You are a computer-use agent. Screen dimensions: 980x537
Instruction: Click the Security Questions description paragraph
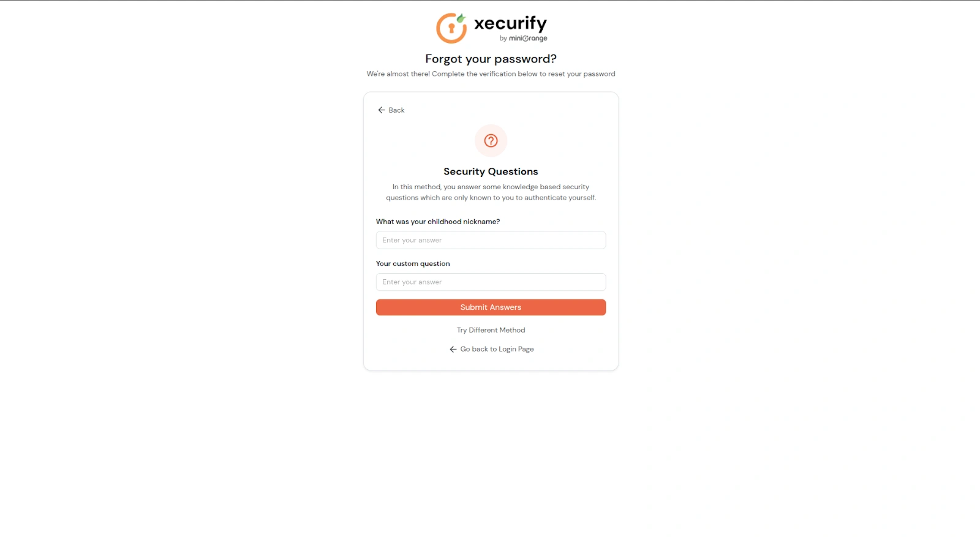[490, 192]
